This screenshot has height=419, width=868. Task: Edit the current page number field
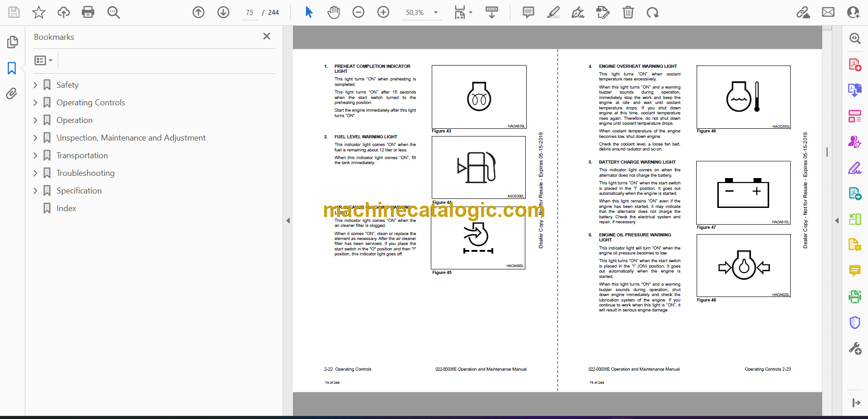(x=250, y=13)
